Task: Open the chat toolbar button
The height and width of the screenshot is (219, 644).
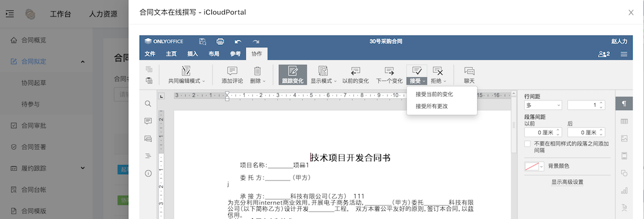Action: 469,75
